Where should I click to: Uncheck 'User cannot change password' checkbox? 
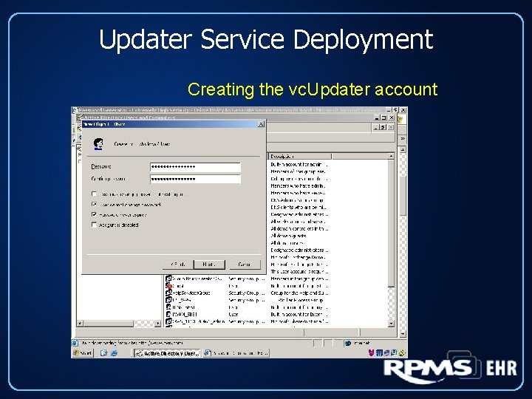[x=94, y=205]
